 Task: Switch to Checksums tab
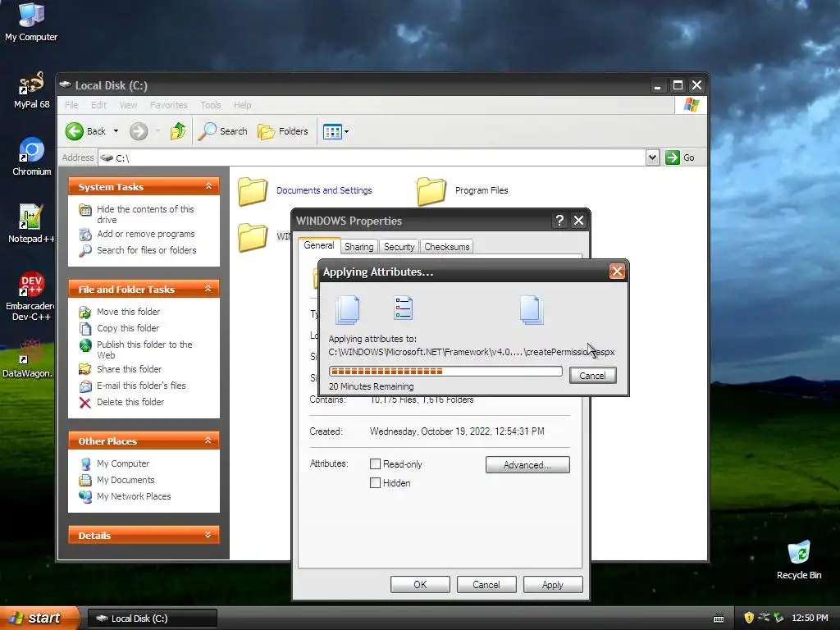(447, 246)
